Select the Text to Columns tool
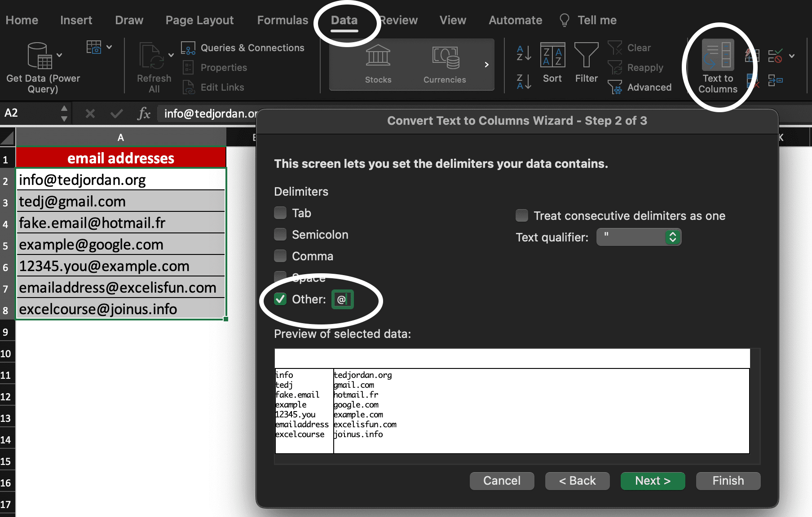The image size is (812, 517). (x=717, y=67)
